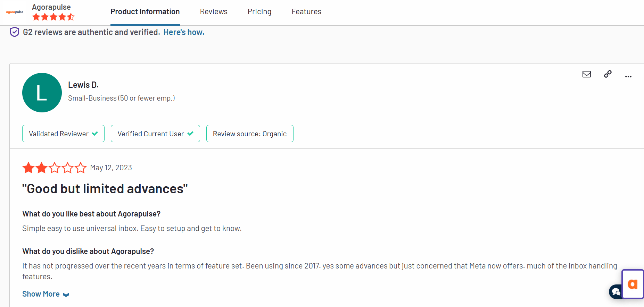This screenshot has width=644, height=307.
Task: Switch to the Product Information tab
Action: [145, 12]
